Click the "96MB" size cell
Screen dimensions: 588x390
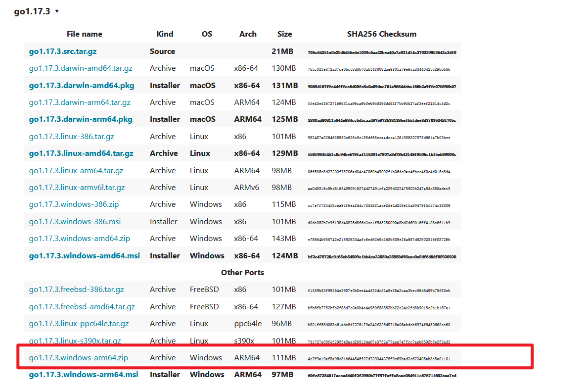coord(281,324)
